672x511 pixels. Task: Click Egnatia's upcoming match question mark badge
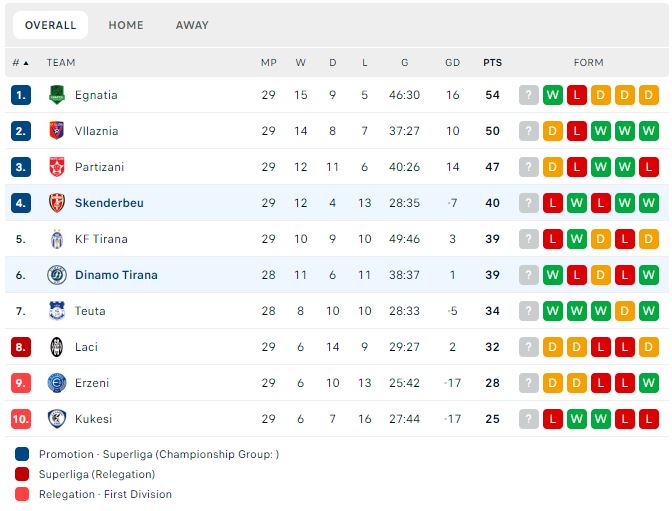(529, 95)
